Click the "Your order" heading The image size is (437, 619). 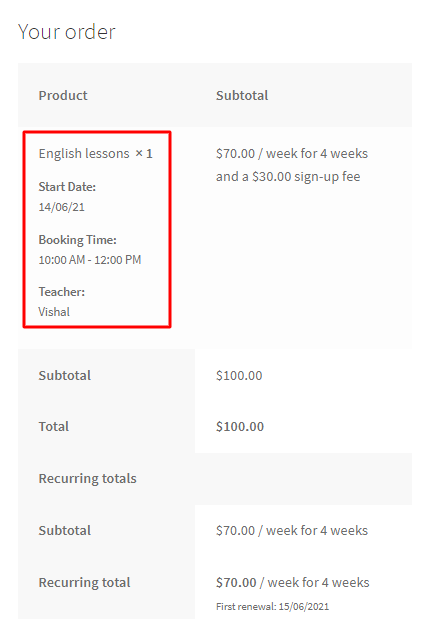(x=67, y=32)
